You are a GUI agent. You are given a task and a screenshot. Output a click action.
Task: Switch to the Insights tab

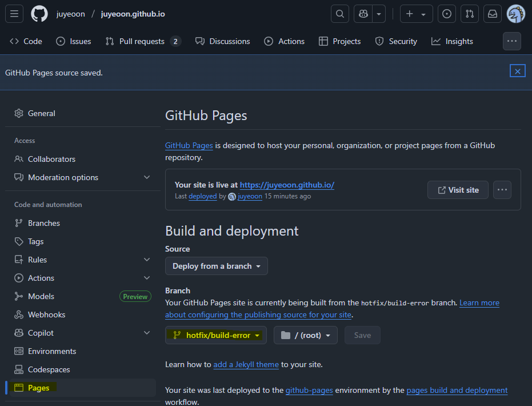[x=452, y=41]
